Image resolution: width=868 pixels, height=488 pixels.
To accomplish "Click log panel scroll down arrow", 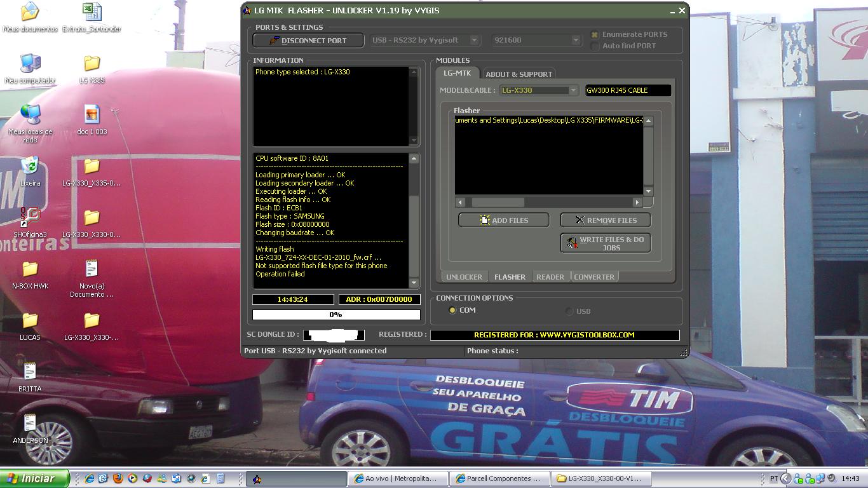I will pyautogui.click(x=414, y=283).
